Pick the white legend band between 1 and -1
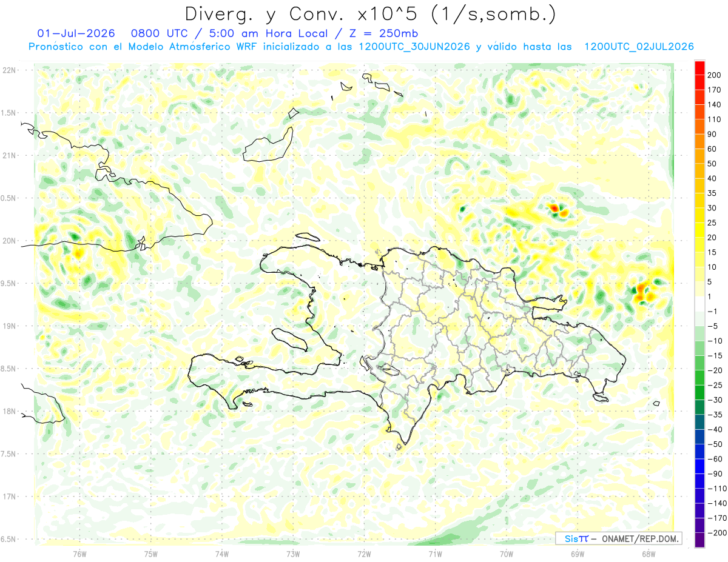728x562 pixels. (699, 304)
